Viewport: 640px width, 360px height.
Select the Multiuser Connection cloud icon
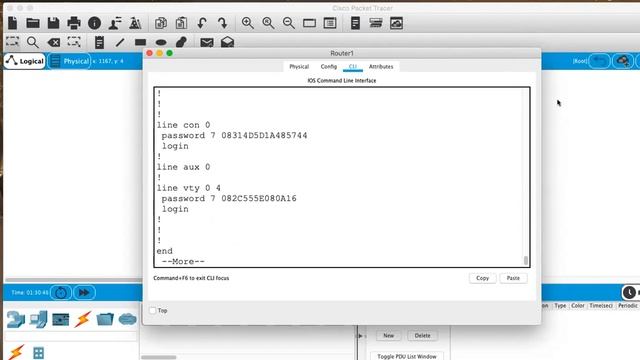tap(127, 319)
